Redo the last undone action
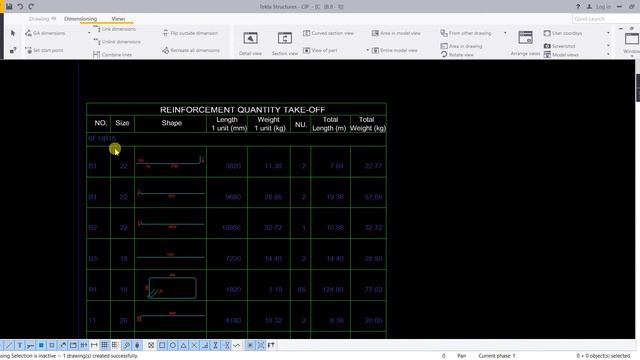The image size is (640, 360). pos(31,6)
